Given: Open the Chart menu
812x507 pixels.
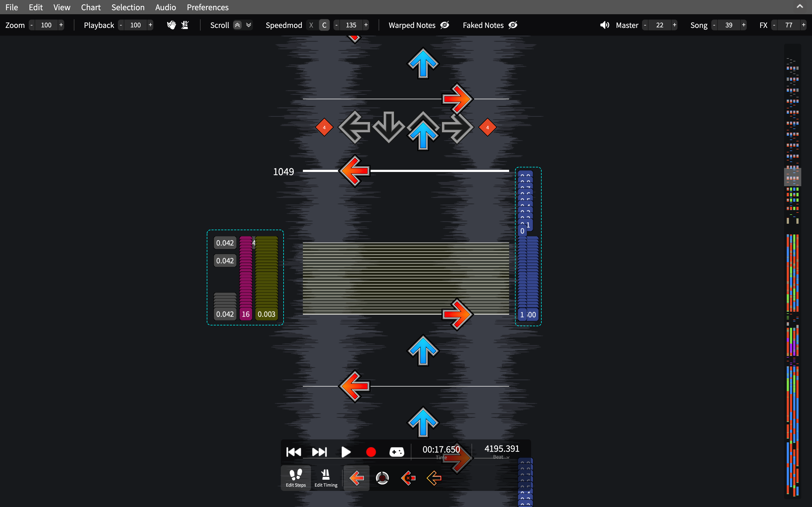Looking at the screenshot, I should pos(90,7).
